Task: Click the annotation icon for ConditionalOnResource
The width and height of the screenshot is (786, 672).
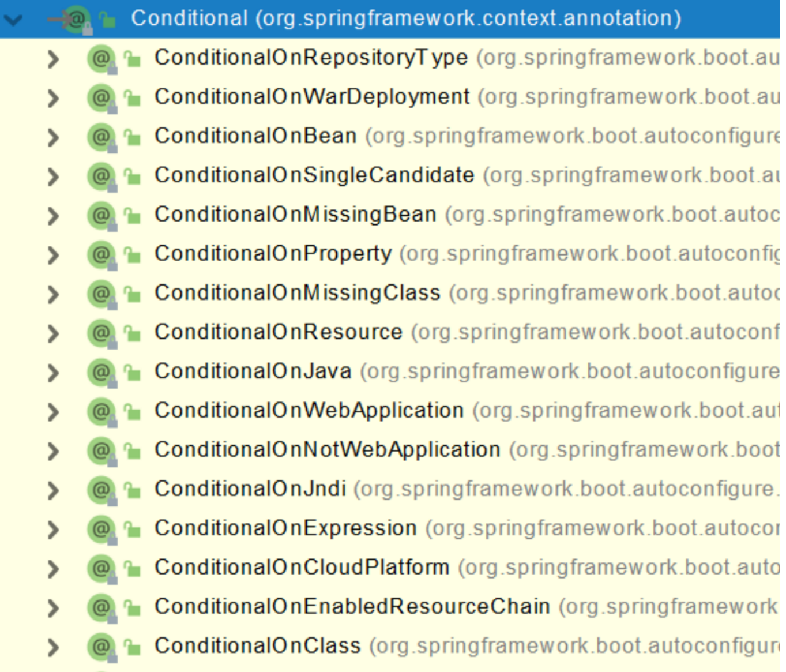Action: [101, 333]
